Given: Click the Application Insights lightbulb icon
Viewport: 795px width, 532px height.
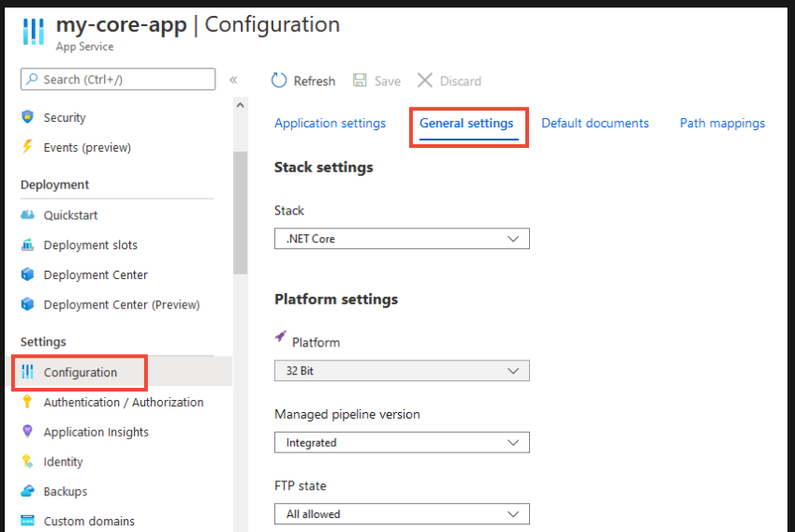Looking at the screenshot, I should [27, 432].
